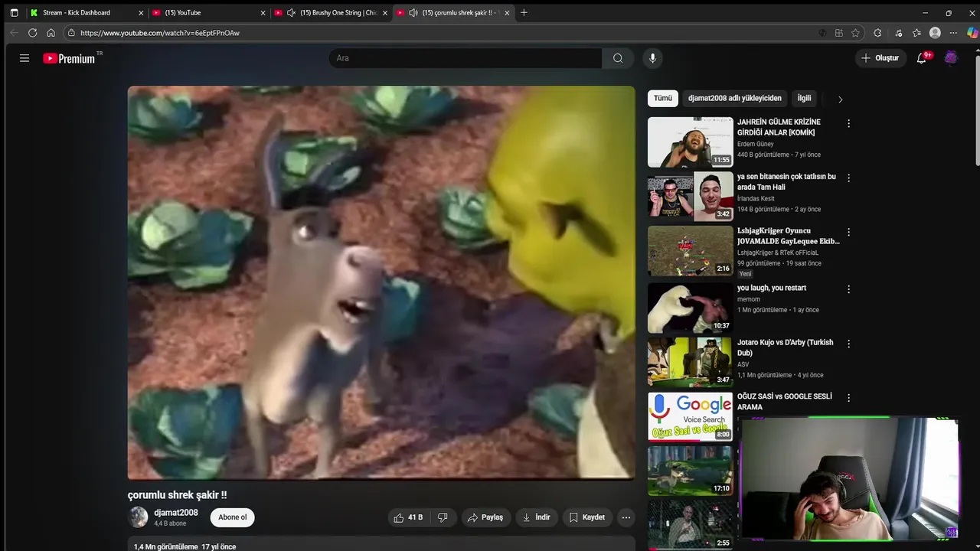980x551 pixels.
Task: Open the 17:10 duration video thumbnail
Action: 691,471
